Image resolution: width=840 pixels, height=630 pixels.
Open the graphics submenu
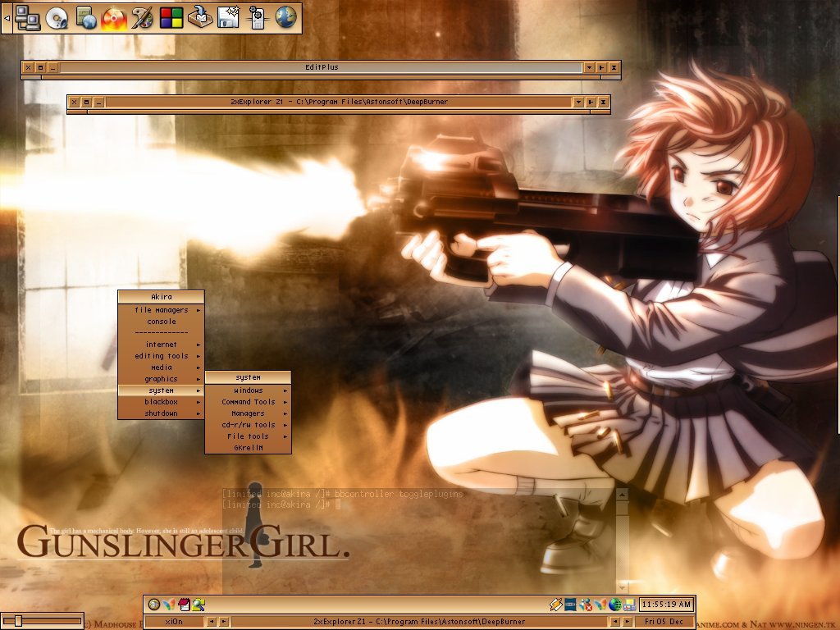tap(162, 379)
